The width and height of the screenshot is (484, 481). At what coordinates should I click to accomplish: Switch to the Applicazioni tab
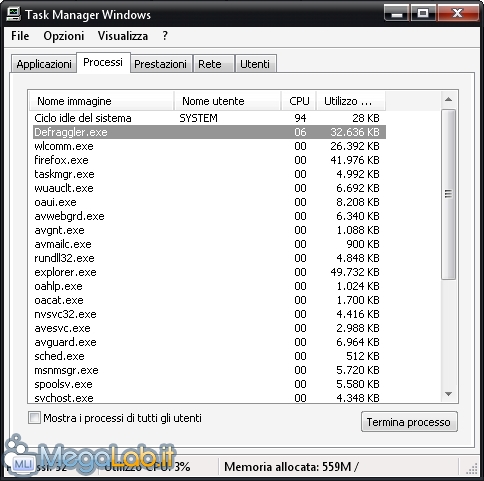tap(44, 64)
